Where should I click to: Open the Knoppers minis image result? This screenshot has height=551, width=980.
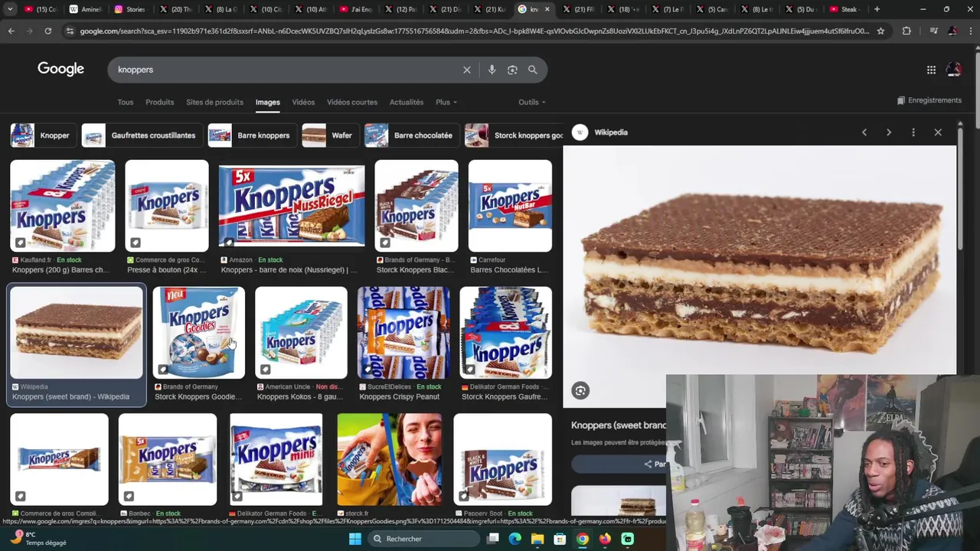(x=276, y=460)
